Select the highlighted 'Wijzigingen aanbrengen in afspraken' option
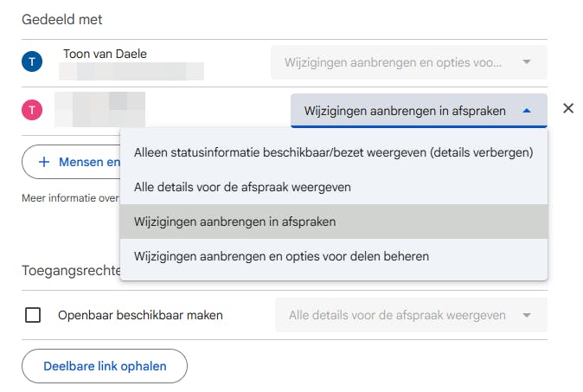Image resolution: width=583 pixels, height=392 pixels. click(x=235, y=222)
